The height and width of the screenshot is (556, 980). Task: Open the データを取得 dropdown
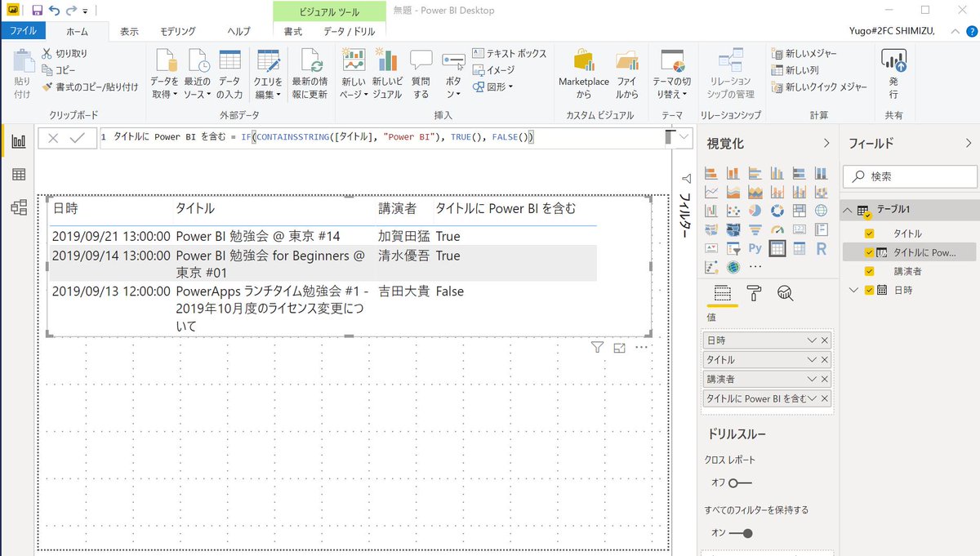pyautogui.click(x=164, y=74)
